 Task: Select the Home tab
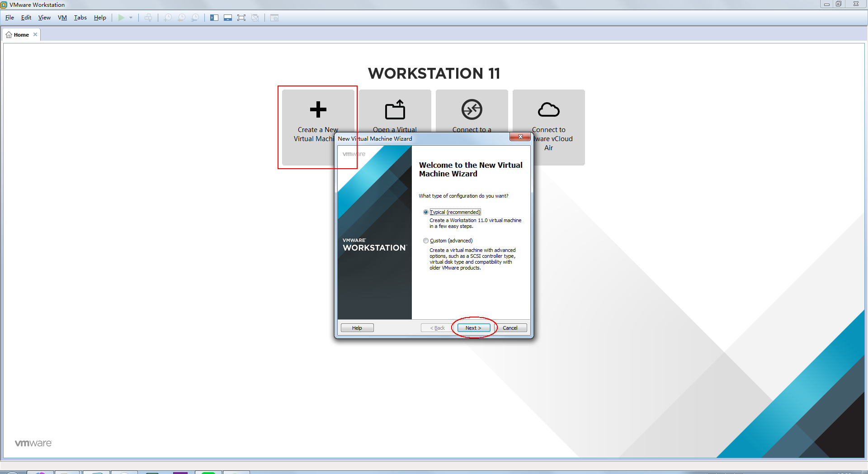tap(21, 35)
